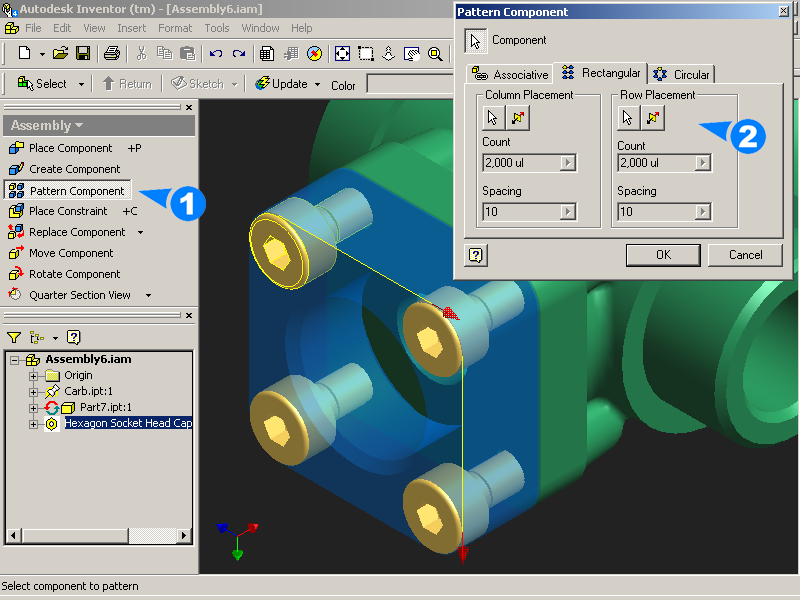Screen dimensions: 800x600
Task: Click OK in Pattern Component dialog
Action: tap(663, 255)
